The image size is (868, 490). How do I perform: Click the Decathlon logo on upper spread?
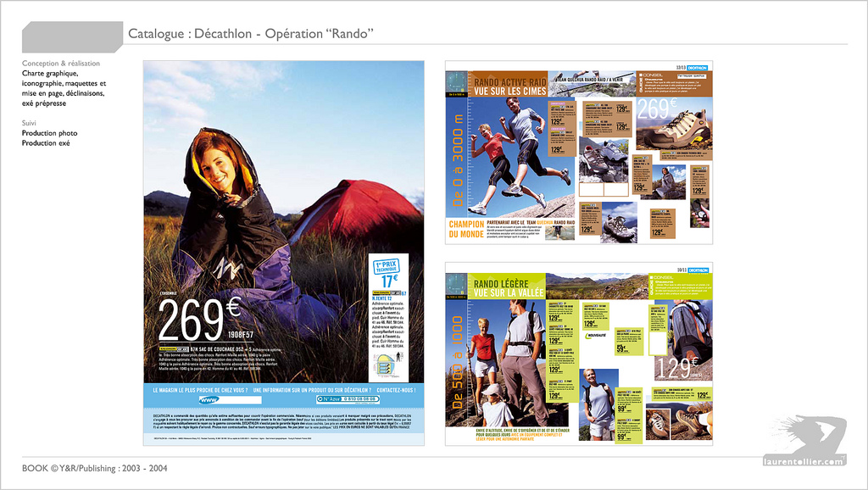point(698,68)
